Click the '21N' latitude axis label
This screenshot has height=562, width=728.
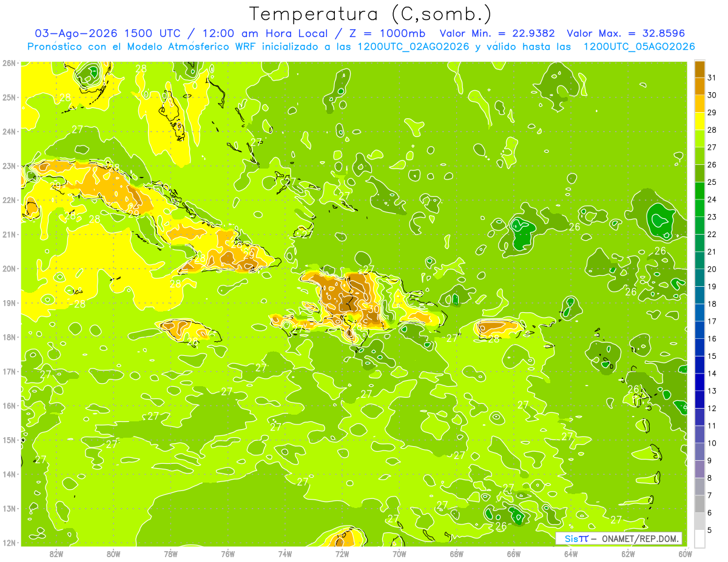(8, 234)
